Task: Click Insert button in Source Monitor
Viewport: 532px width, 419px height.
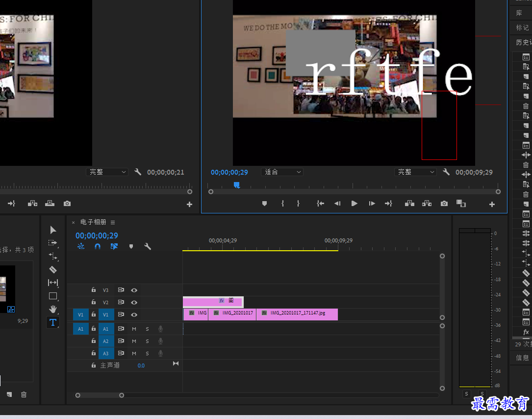Action: tap(32, 204)
